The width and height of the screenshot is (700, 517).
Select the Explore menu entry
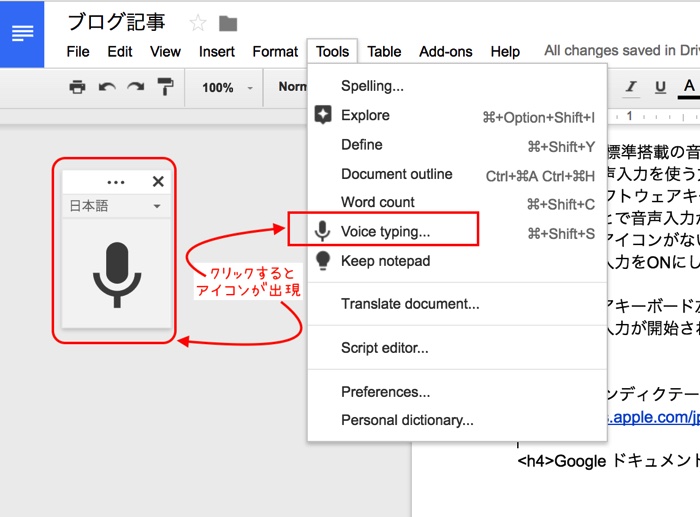click(x=457, y=115)
